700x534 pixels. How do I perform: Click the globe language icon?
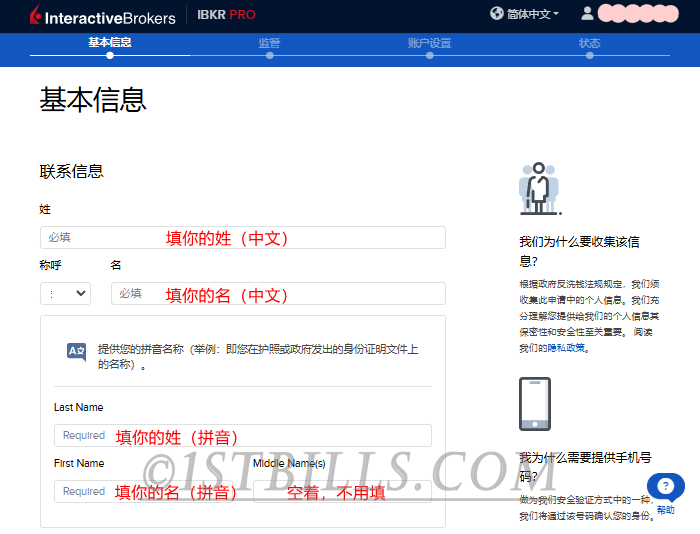497,14
